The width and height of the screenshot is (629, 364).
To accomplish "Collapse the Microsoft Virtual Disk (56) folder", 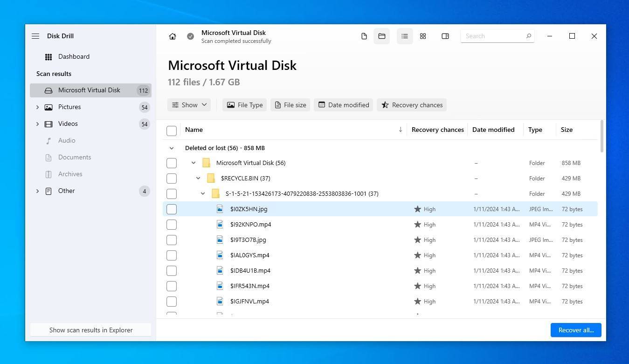I will pyautogui.click(x=194, y=163).
